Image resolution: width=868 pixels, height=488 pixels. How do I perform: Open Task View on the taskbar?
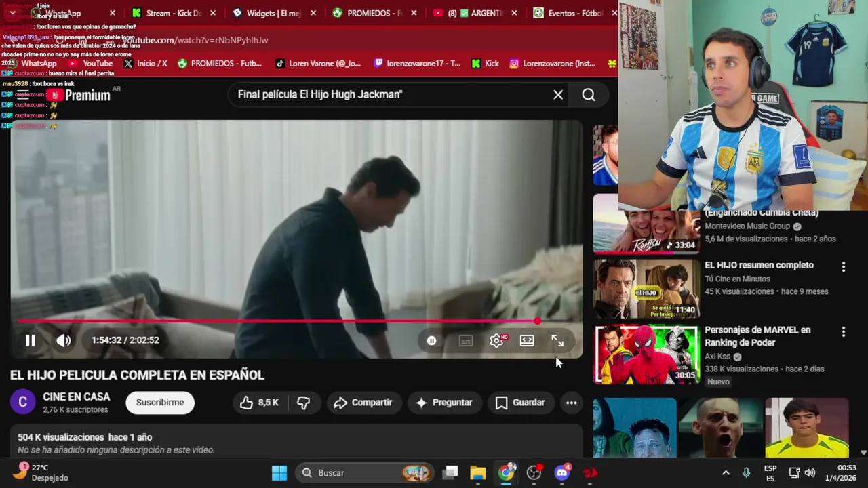[451, 473]
